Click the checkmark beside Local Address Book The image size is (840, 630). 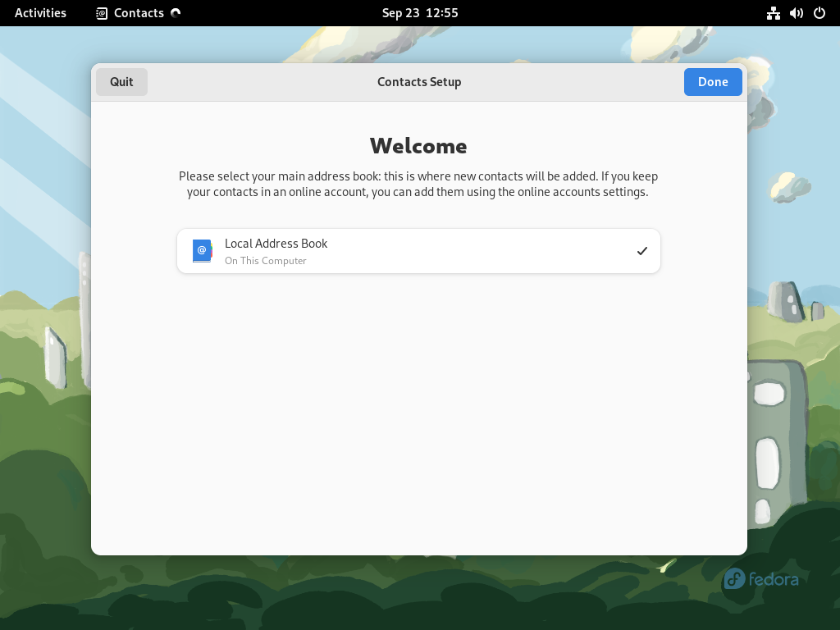tap(641, 251)
